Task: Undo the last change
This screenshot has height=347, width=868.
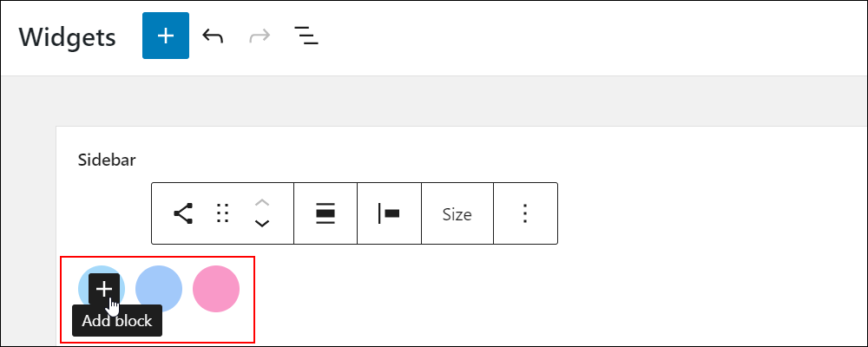Action: tap(213, 36)
